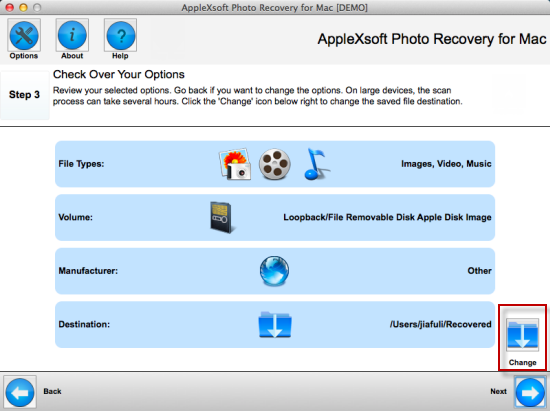Click the 'Step 3' indicator
This screenshot has width=550, height=411.
24,95
